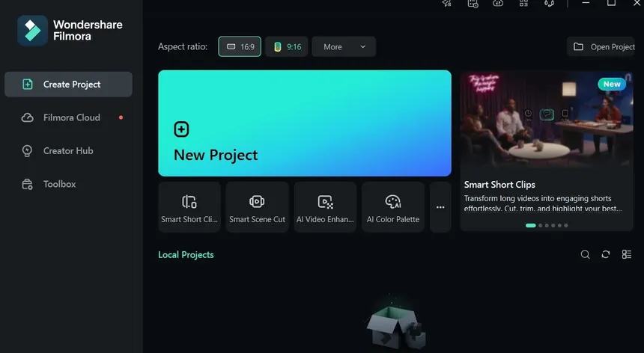Open customer support headset icon
The height and width of the screenshot is (353, 644).
click(x=549, y=4)
